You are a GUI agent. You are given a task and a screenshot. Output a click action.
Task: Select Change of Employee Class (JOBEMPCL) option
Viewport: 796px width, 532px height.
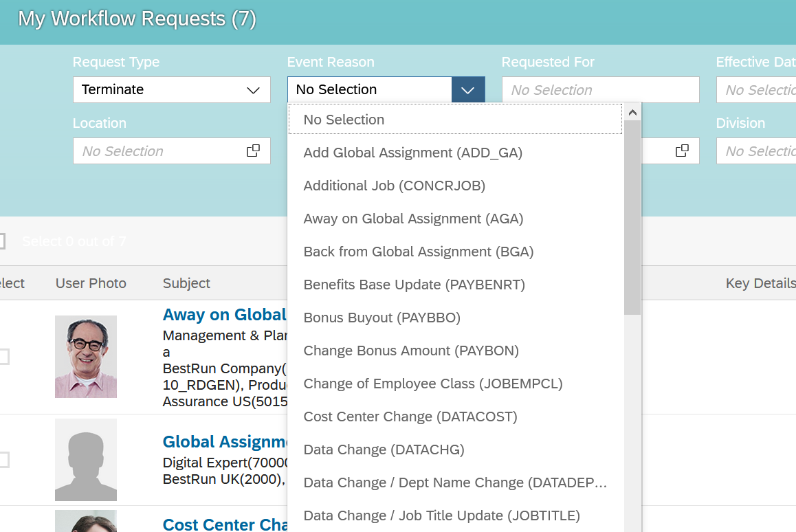pos(455,384)
